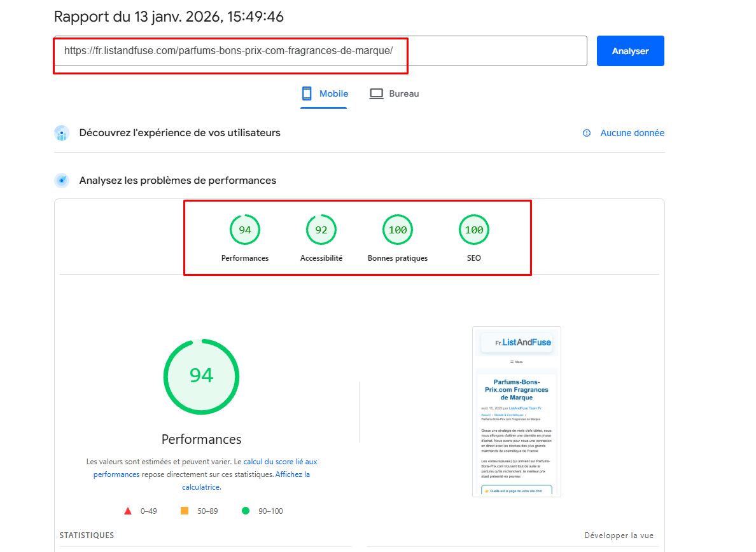Select the Bonnes pratiques score gauge 100

398,230
